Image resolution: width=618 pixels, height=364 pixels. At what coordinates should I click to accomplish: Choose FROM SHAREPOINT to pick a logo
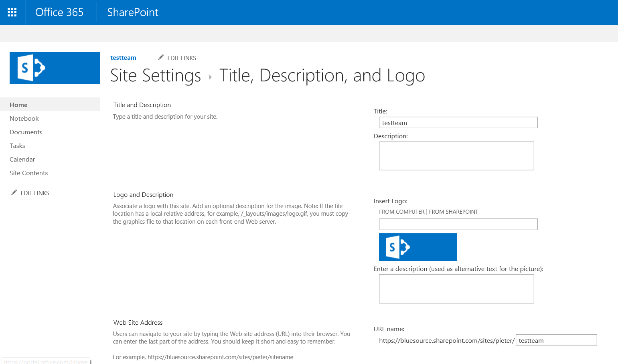[454, 212]
